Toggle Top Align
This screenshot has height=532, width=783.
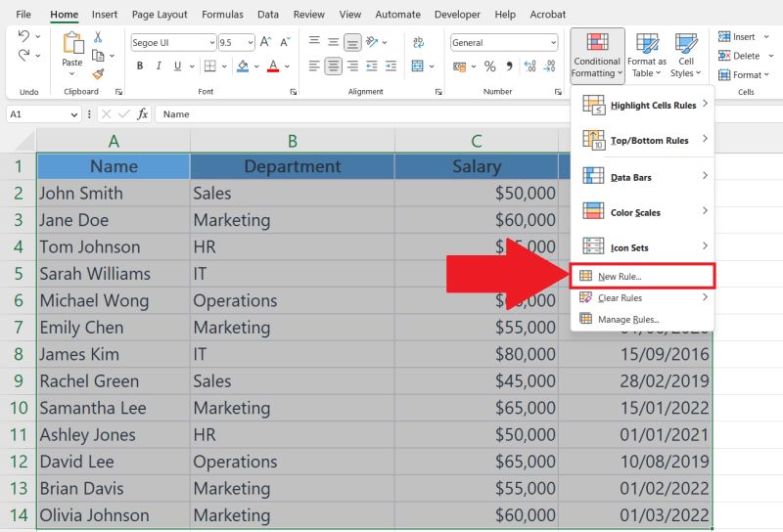click(314, 42)
